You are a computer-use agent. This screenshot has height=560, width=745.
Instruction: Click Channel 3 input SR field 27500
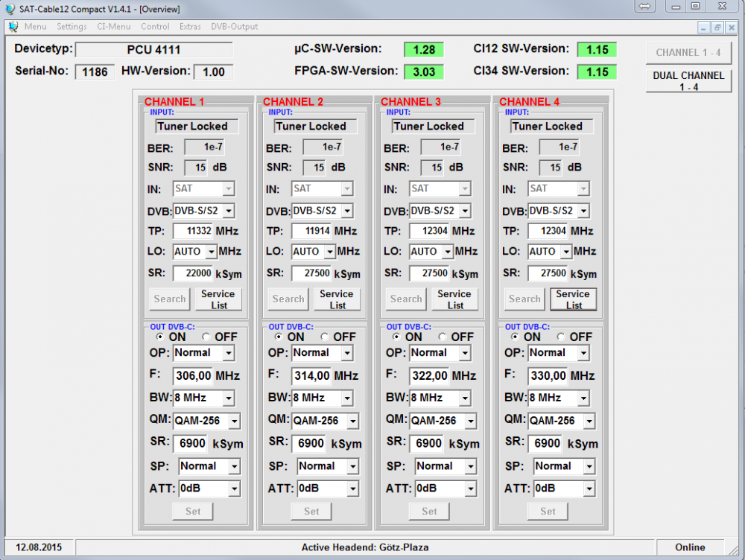429,273
